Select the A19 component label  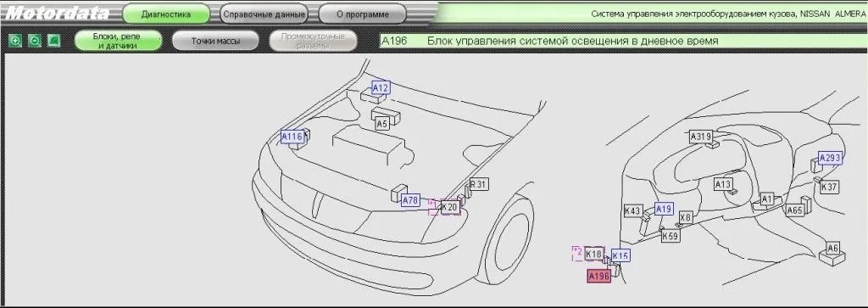point(664,208)
